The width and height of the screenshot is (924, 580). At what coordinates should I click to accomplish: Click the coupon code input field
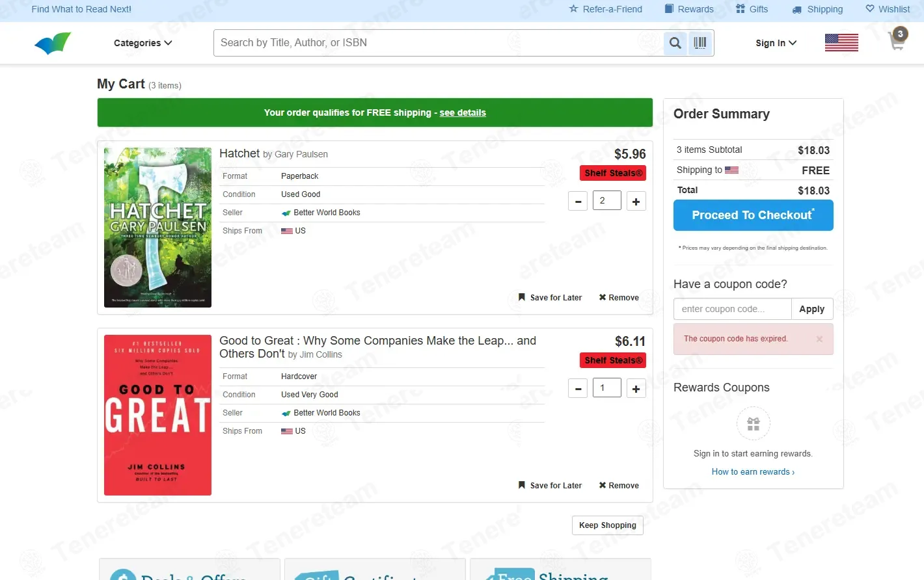coord(733,309)
